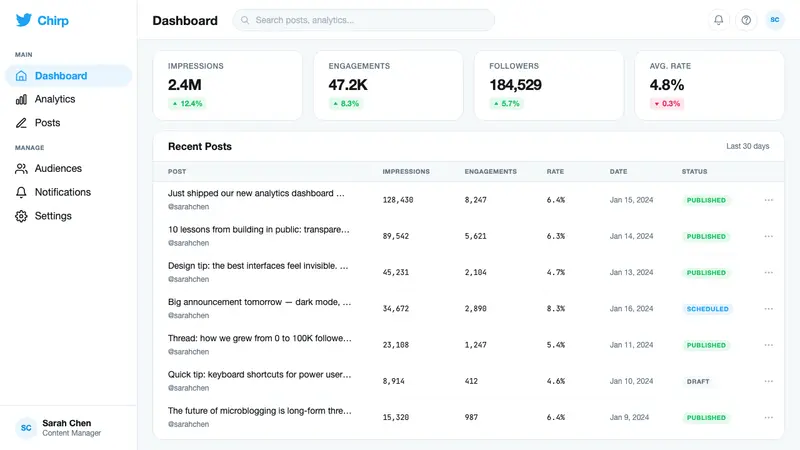
Task: Open post 'Thread: how we grew from 0'
Action: pos(260,338)
